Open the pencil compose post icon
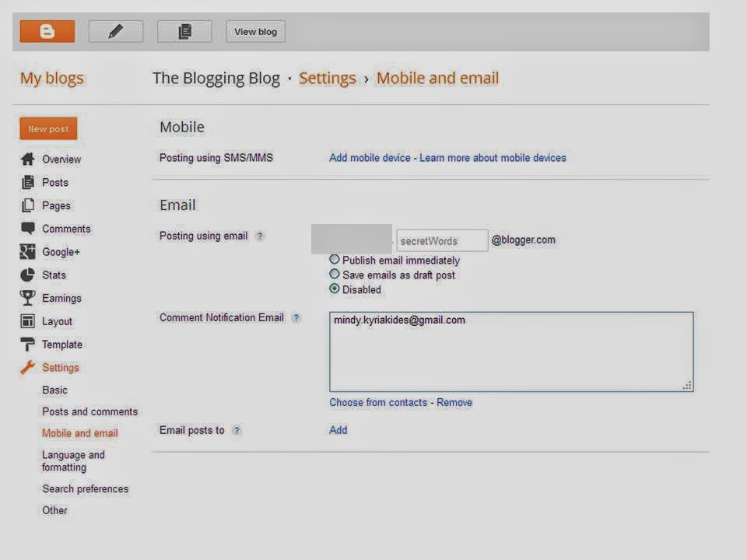 pyautogui.click(x=116, y=31)
